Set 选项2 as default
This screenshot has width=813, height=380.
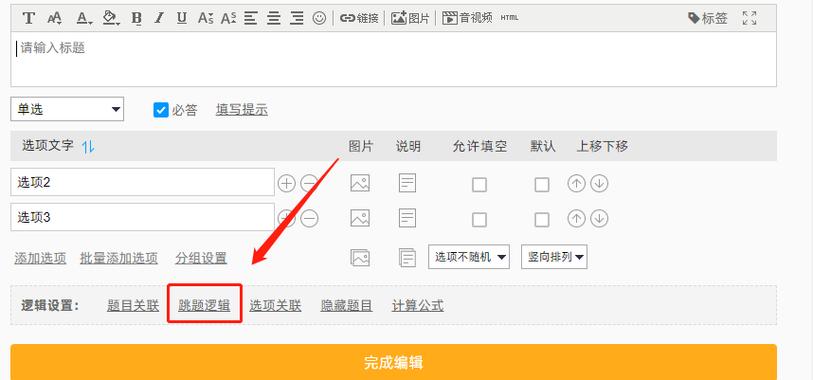(542, 185)
